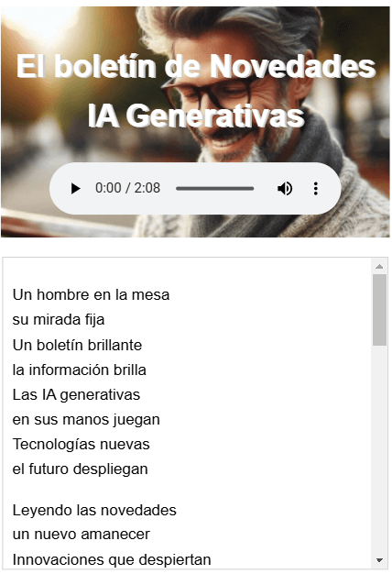Click the line 'Leyendo las novedades'

coord(94,510)
